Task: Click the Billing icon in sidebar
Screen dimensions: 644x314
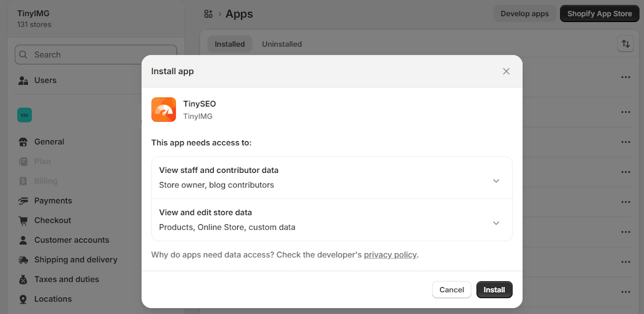Action: (23, 181)
